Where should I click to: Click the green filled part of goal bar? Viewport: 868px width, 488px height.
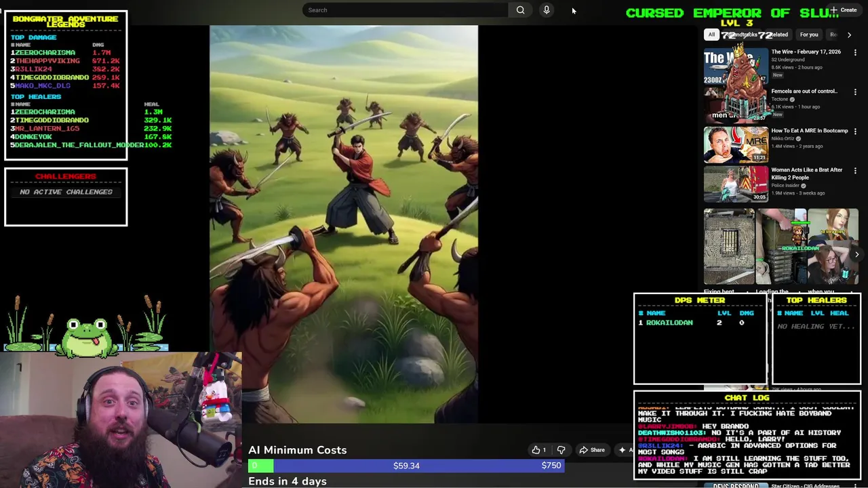click(x=260, y=466)
